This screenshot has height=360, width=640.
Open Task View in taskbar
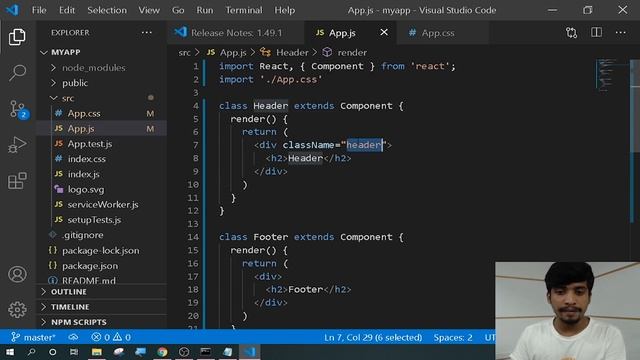[74, 352]
